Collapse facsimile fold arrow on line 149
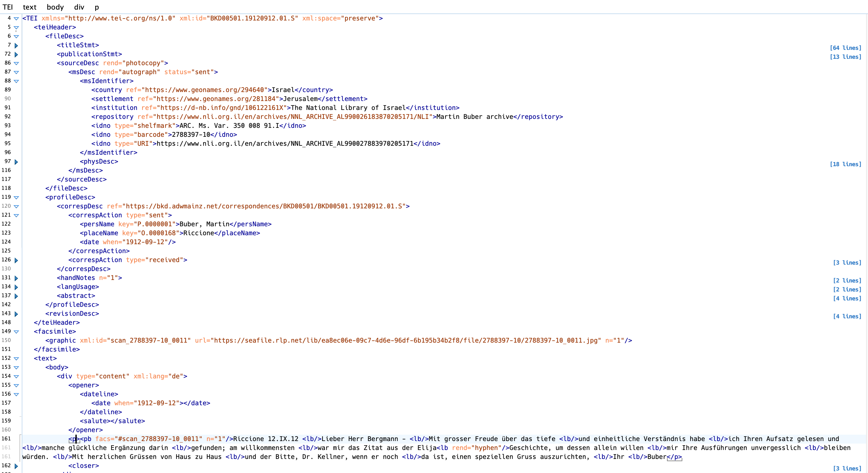This screenshot has height=473, width=868. (x=16, y=332)
